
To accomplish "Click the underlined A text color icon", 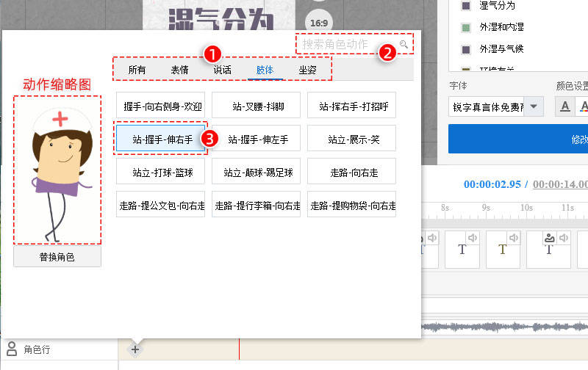I will tap(565, 106).
